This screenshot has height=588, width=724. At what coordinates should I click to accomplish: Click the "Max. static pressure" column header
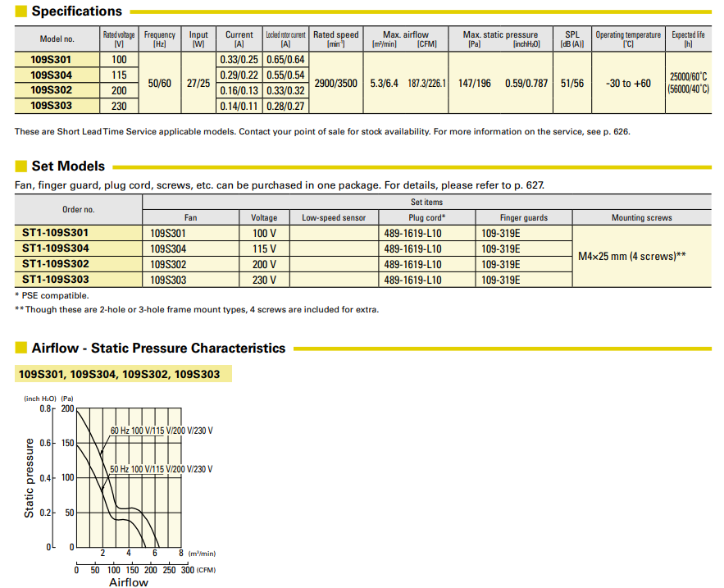point(500,39)
